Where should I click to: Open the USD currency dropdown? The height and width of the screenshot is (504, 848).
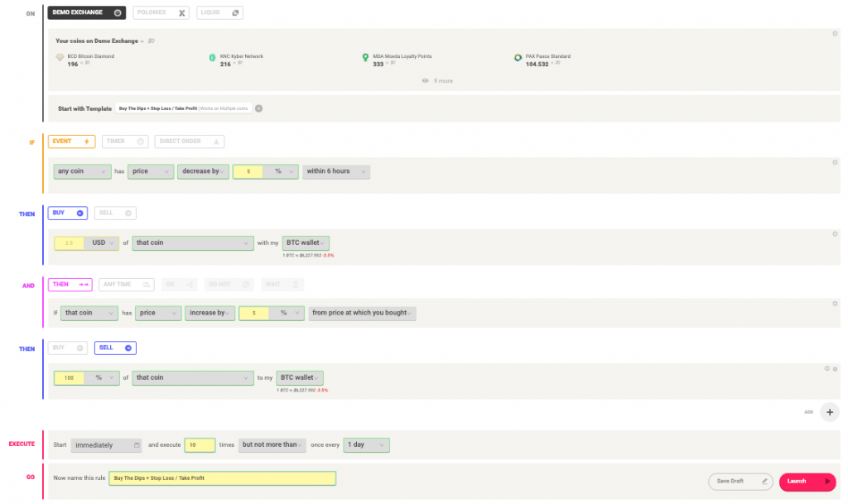coord(102,243)
